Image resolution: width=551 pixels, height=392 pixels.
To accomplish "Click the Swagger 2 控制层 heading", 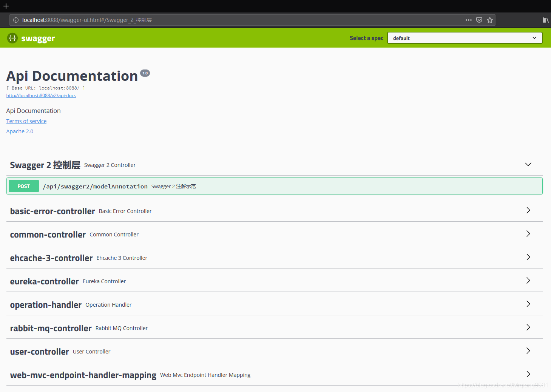I will [45, 165].
